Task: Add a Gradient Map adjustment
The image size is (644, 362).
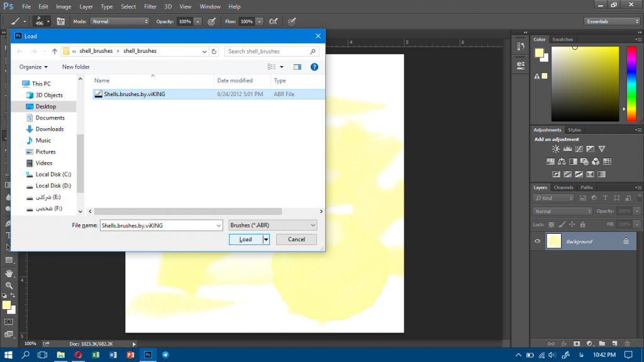Action: click(x=602, y=175)
